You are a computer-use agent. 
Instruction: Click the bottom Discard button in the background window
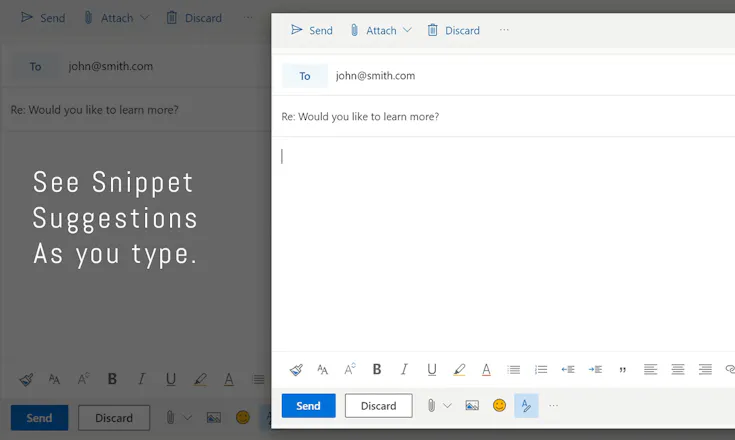point(114,418)
